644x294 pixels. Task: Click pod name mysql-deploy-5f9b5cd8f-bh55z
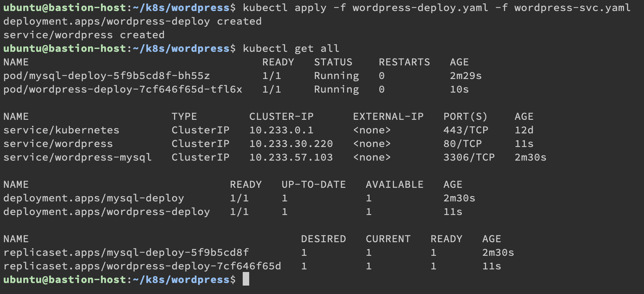pos(106,76)
